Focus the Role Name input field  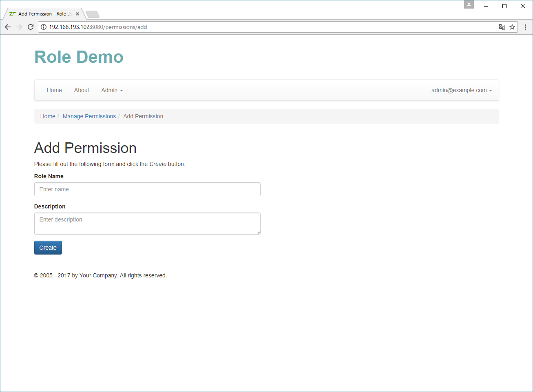147,189
